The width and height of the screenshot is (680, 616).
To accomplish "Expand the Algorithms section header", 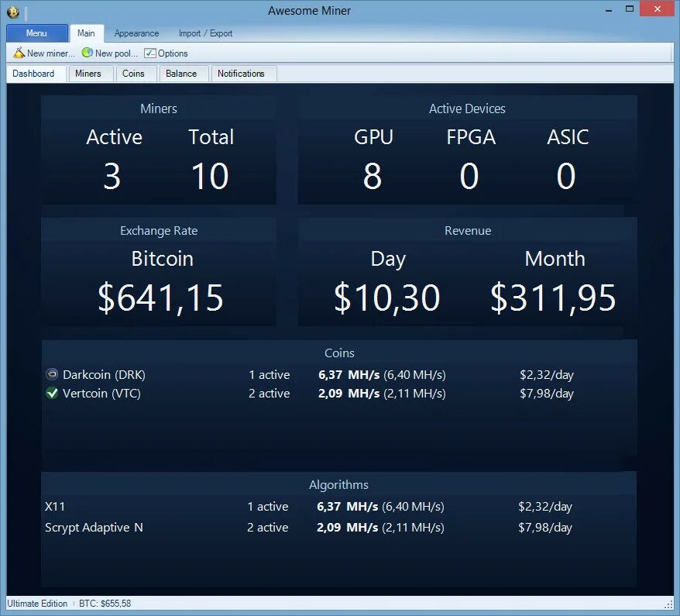I will tap(339, 484).
